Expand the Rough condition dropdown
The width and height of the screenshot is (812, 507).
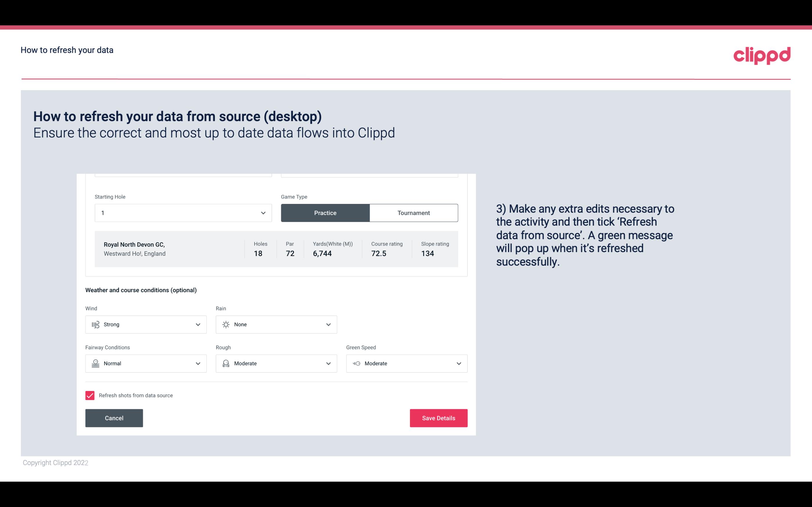328,363
